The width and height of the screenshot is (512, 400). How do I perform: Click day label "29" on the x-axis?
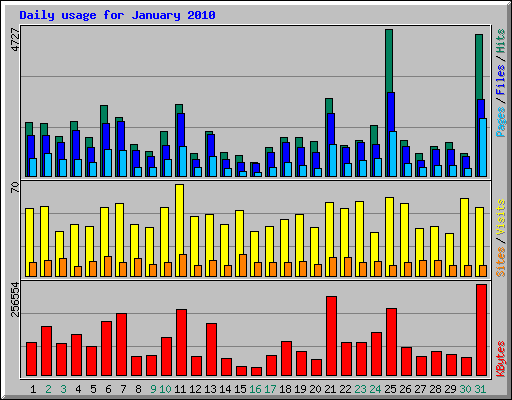[450, 389]
